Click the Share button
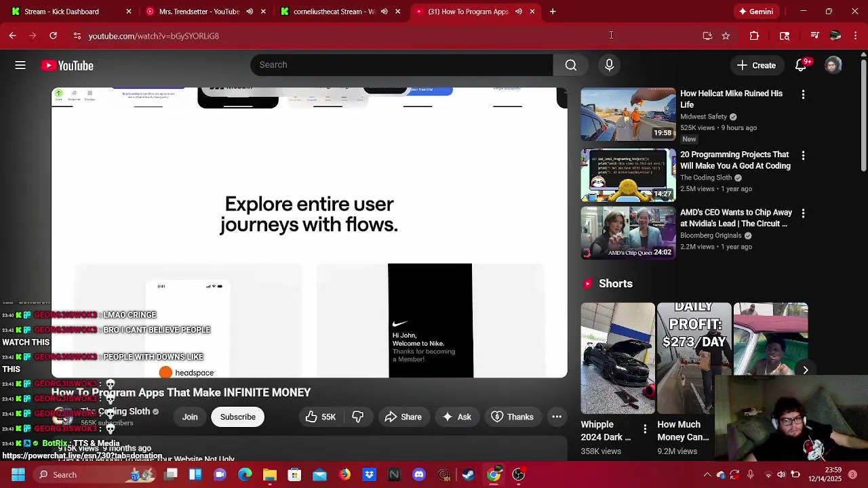Viewport: 868px width, 488px height. click(403, 417)
